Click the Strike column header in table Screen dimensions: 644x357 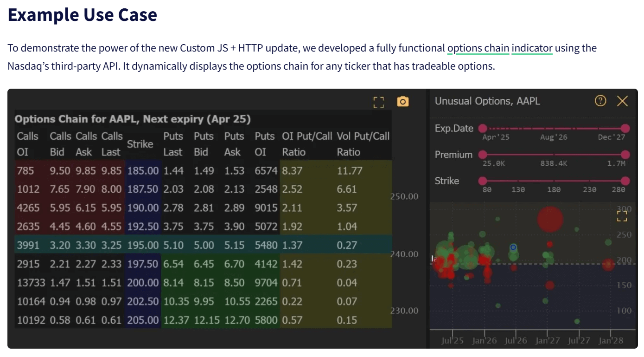click(x=140, y=144)
